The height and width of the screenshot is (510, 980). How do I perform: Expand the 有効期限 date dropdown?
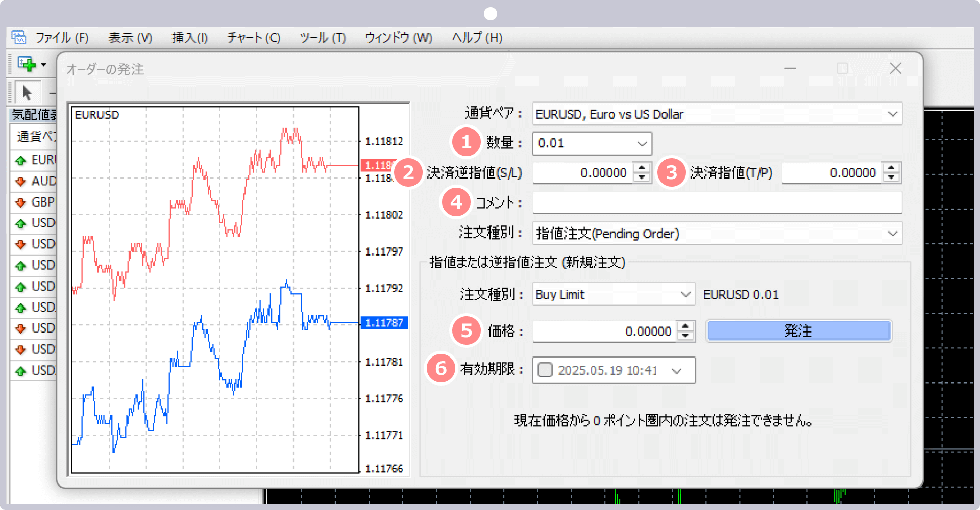677,371
